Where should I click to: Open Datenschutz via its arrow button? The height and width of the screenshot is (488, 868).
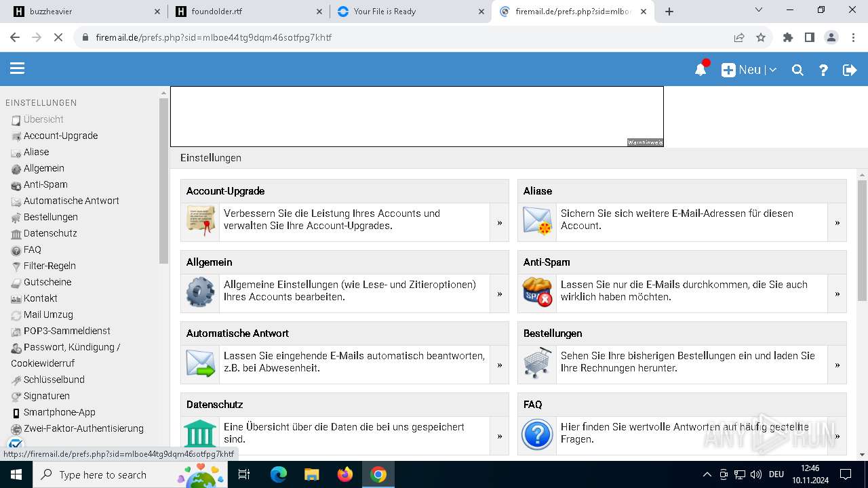pos(499,436)
